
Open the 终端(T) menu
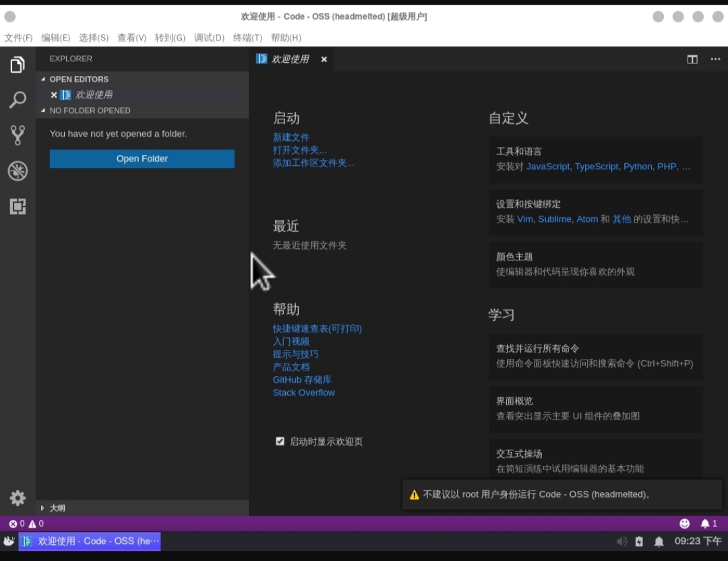click(x=247, y=38)
